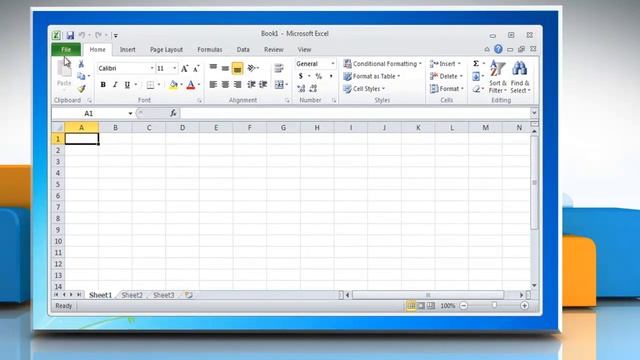640x360 pixels.
Task: Open Sort & Filter tool
Action: [x=498, y=77]
